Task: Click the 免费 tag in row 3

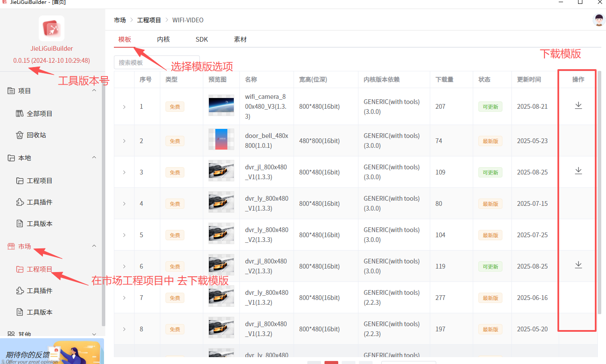Action: pos(175,172)
